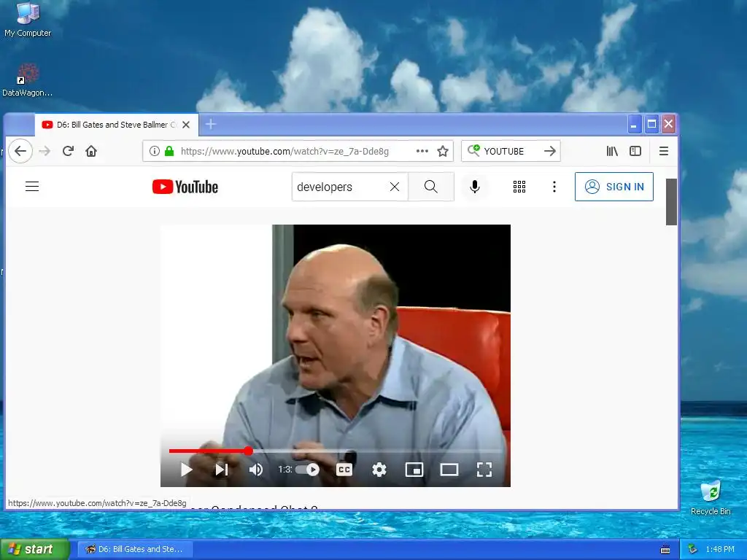
Task: Select the Recycle Bin desktop icon
Action: coord(711,498)
